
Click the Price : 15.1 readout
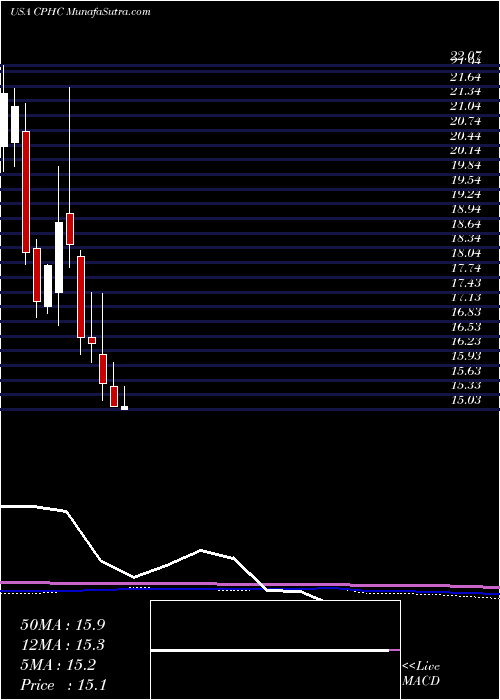(63, 685)
